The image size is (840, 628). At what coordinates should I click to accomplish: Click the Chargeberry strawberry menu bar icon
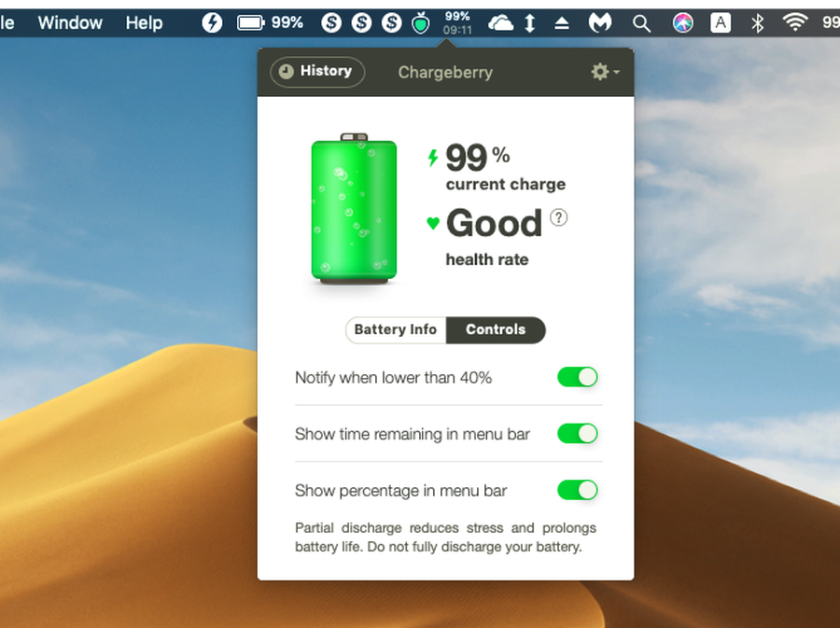(421, 23)
